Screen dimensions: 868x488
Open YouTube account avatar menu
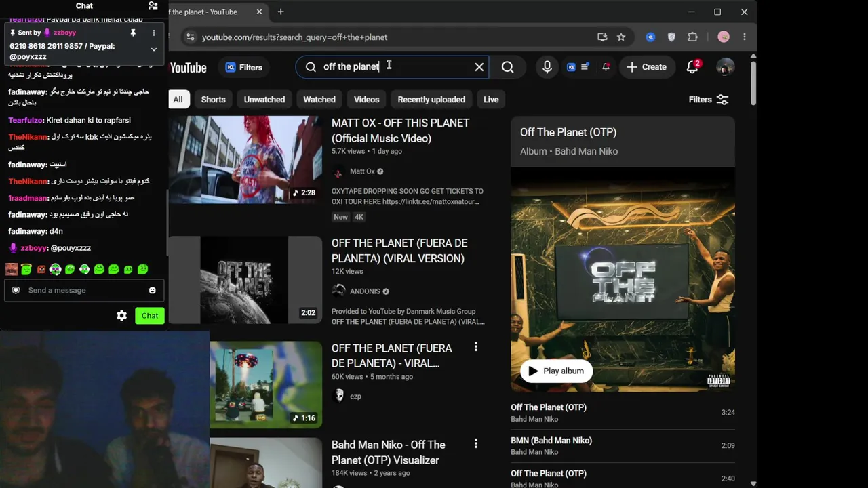click(725, 67)
